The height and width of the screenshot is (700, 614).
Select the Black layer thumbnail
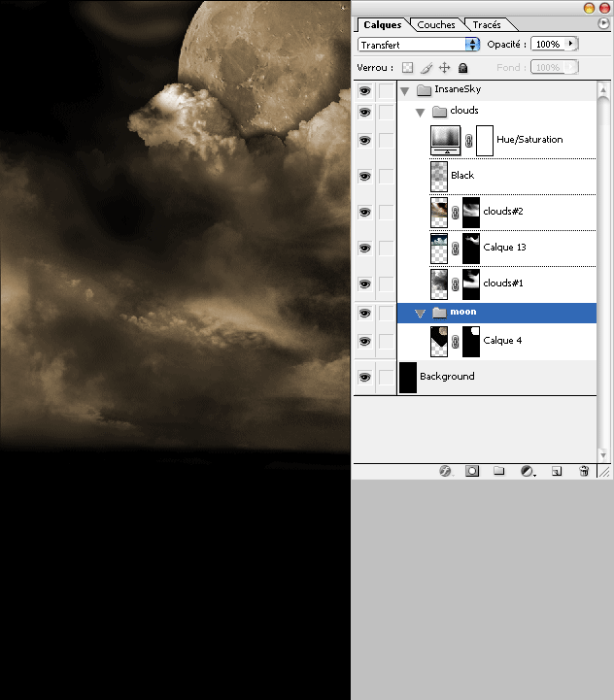[x=439, y=177]
